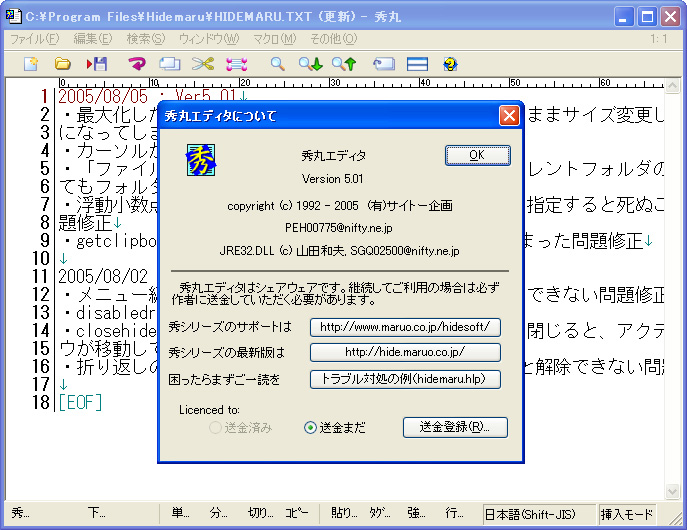687x530 pixels.
Task: Open the その他(O) menu
Action: point(333,39)
